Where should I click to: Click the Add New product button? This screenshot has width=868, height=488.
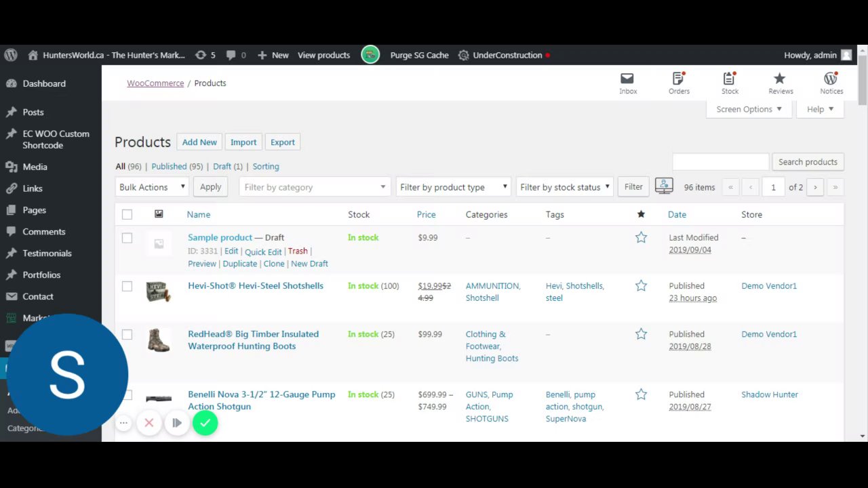pyautogui.click(x=199, y=142)
